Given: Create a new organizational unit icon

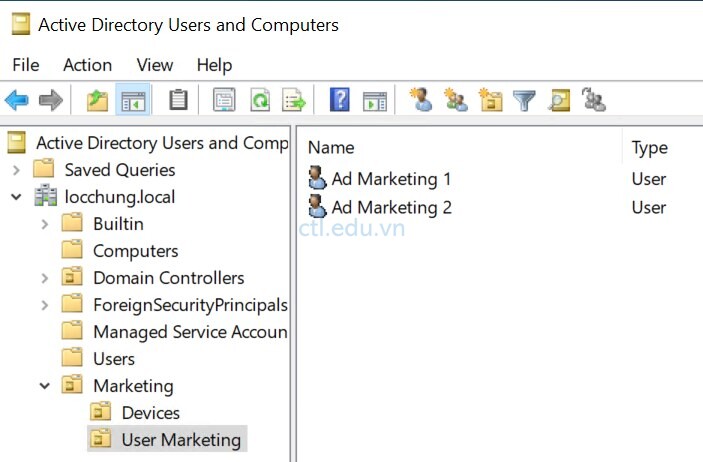Looking at the screenshot, I should pyautogui.click(x=490, y=99).
